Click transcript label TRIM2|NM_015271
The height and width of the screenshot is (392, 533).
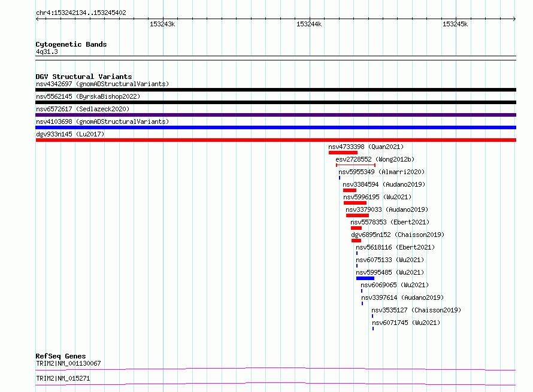coord(63,378)
